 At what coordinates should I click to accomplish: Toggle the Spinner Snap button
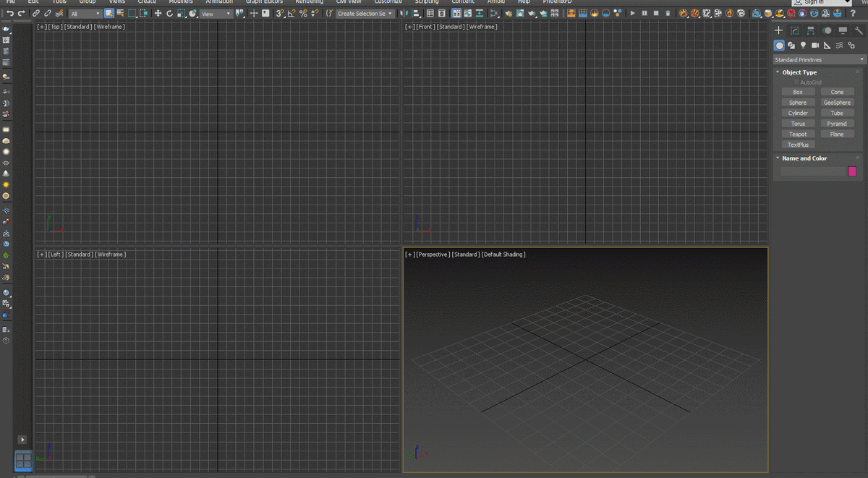pyautogui.click(x=315, y=13)
